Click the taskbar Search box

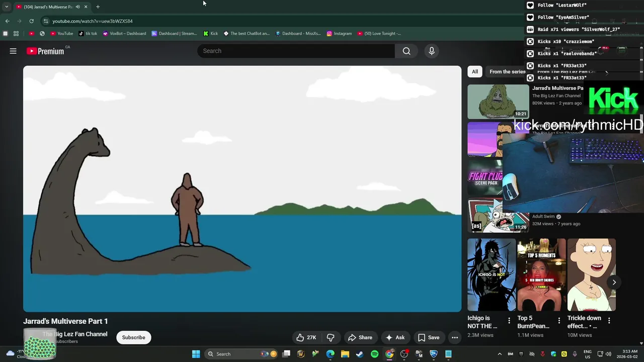pos(242,354)
